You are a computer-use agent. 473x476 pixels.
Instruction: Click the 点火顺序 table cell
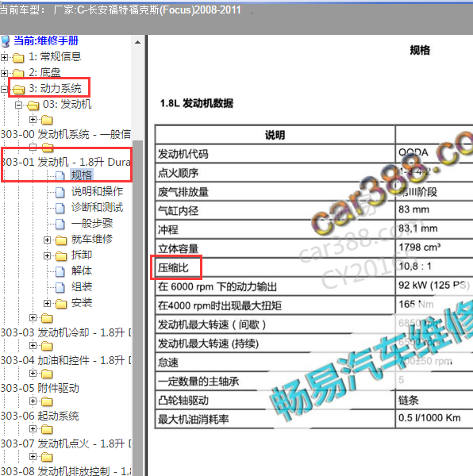point(275,173)
